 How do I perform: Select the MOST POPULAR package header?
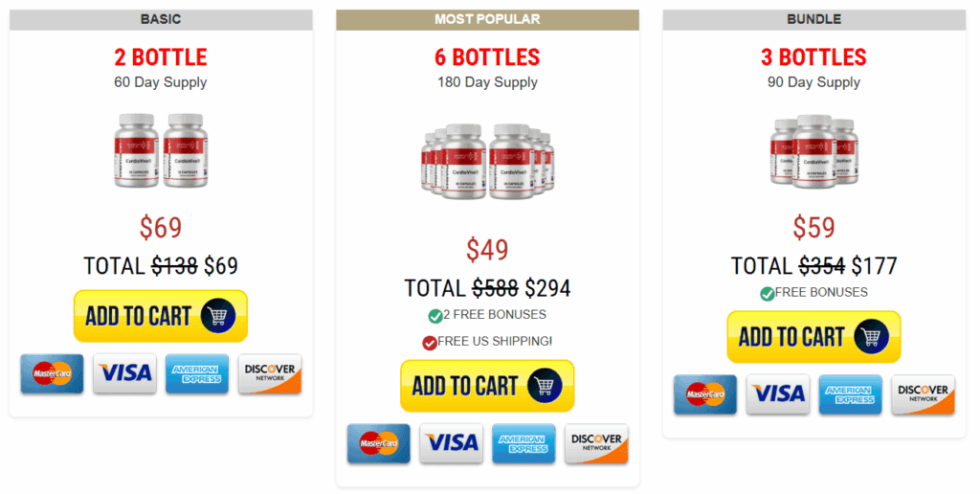pos(487,19)
